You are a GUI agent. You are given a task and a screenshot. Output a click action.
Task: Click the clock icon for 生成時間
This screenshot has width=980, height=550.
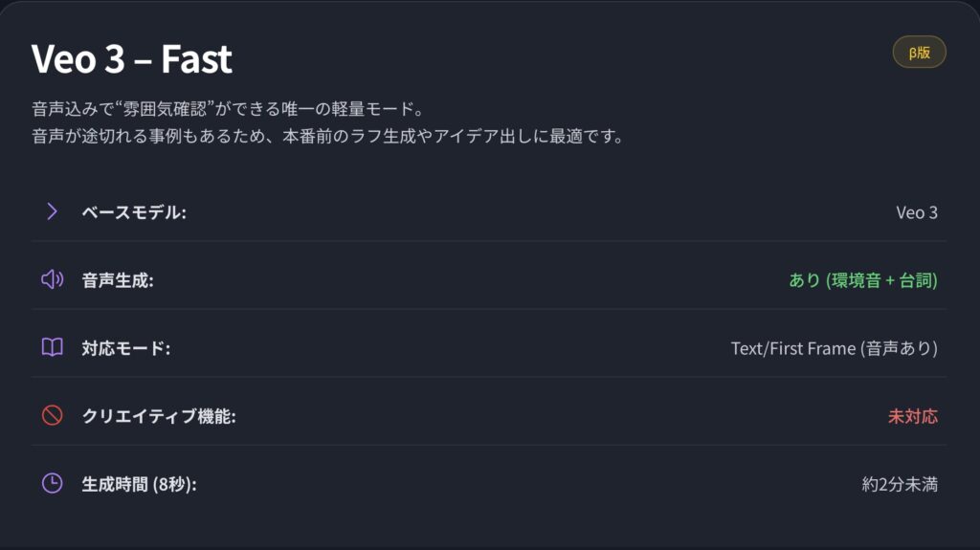52,483
